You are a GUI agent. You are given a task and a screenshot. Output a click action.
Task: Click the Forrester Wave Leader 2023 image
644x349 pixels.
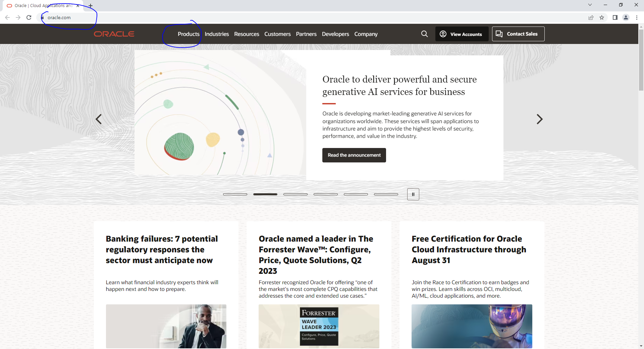point(319,326)
